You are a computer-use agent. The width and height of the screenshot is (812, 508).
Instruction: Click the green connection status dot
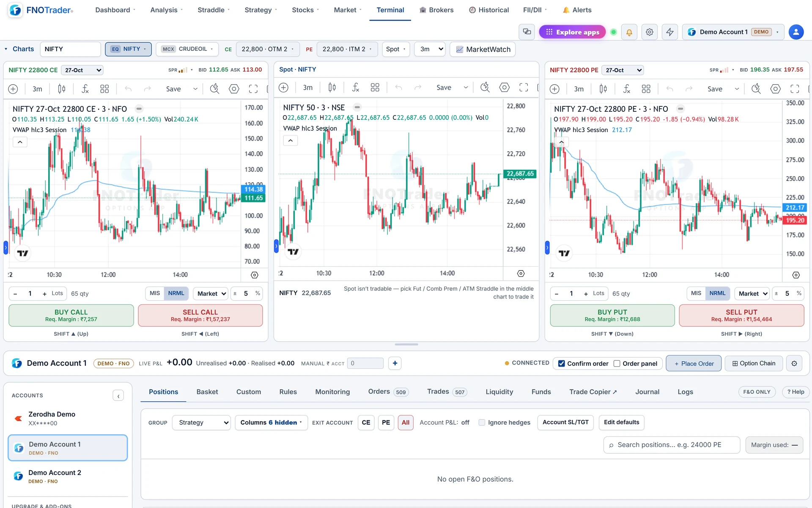click(614, 32)
